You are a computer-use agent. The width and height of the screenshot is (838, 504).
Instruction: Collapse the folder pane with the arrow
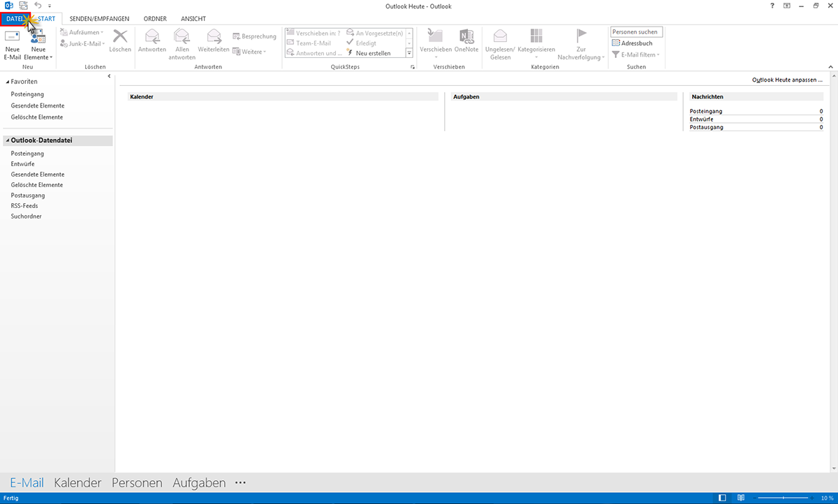(x=109, y=75)
